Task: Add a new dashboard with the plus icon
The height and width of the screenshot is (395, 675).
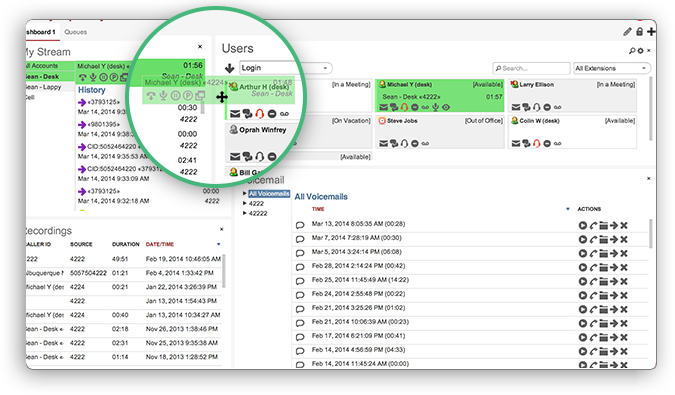Action: point(651,31)
